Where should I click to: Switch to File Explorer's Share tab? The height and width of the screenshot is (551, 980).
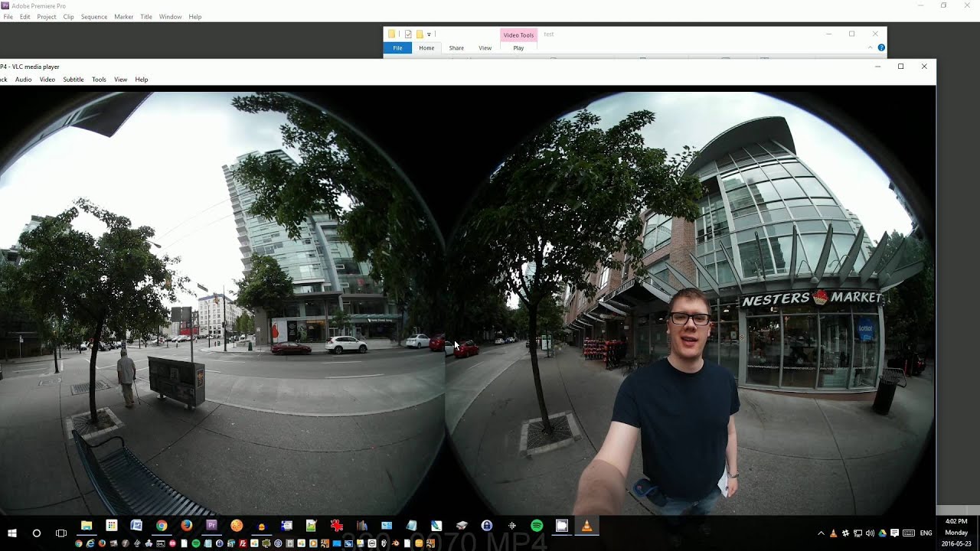pos(456,48)
